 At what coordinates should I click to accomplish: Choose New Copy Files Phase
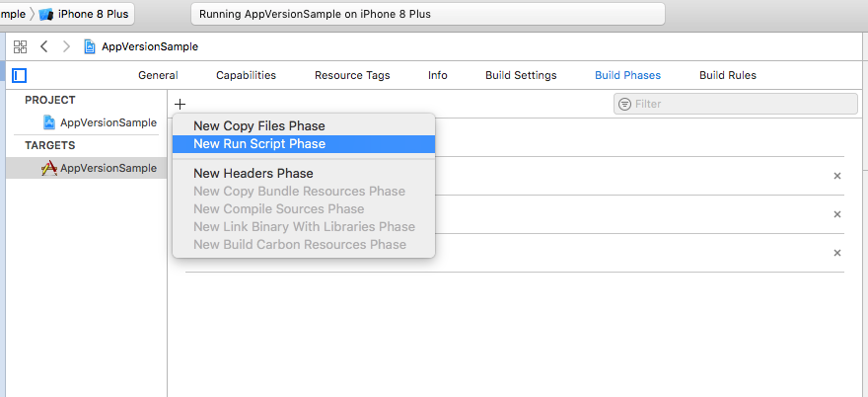(259, 125)
